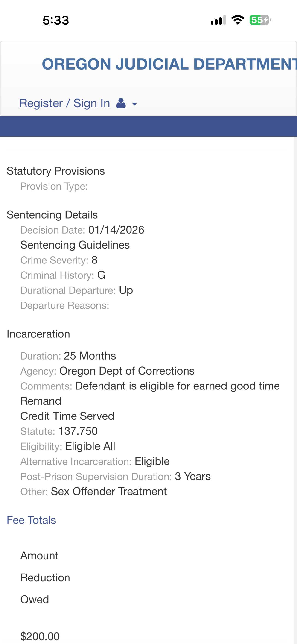Click the Register / Sign In link
Screen dimensions: 297x644
click(64, 103)
